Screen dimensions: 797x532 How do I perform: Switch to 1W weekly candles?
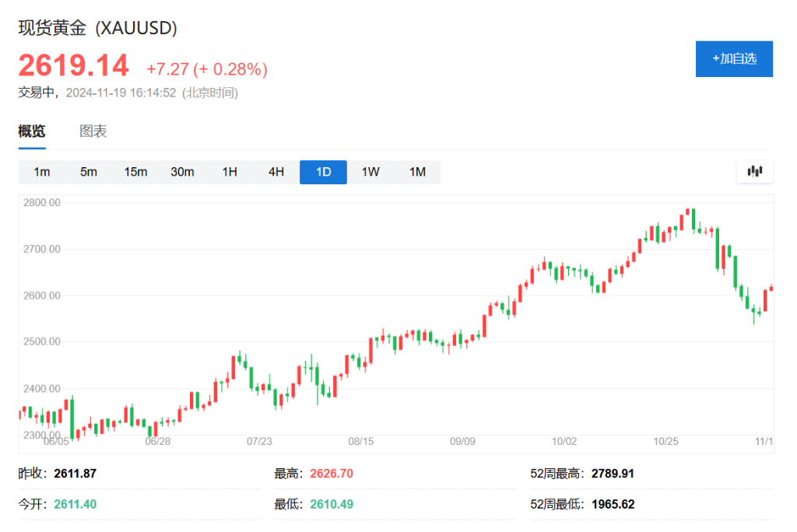(370, 172)
